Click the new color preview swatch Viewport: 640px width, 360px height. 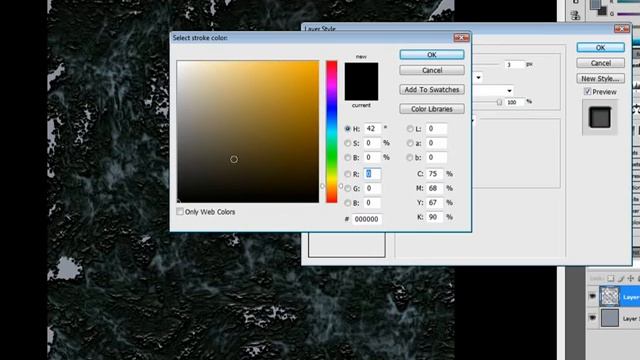click(x=361, y=72)
